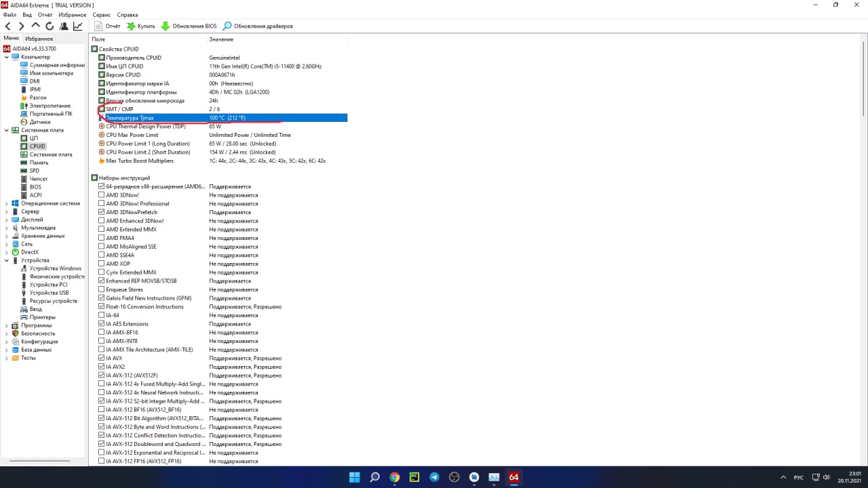Open the Вид menu

(27, 15)
